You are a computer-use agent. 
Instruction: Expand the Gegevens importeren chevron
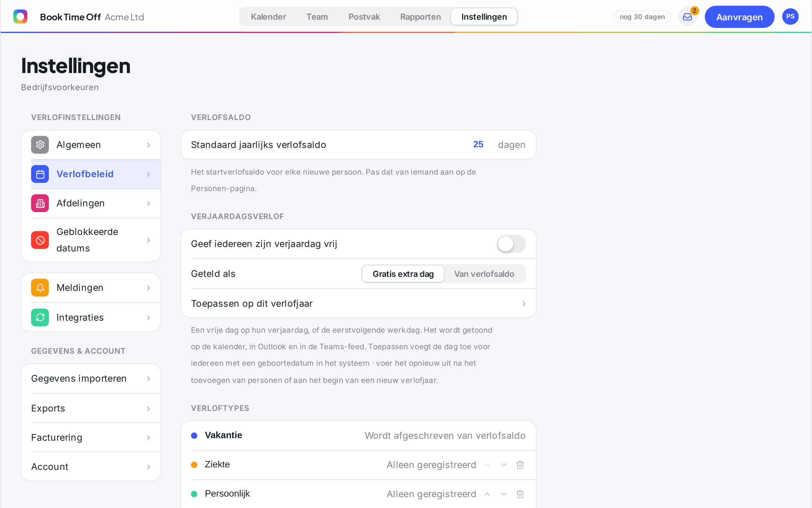(148, 379)
